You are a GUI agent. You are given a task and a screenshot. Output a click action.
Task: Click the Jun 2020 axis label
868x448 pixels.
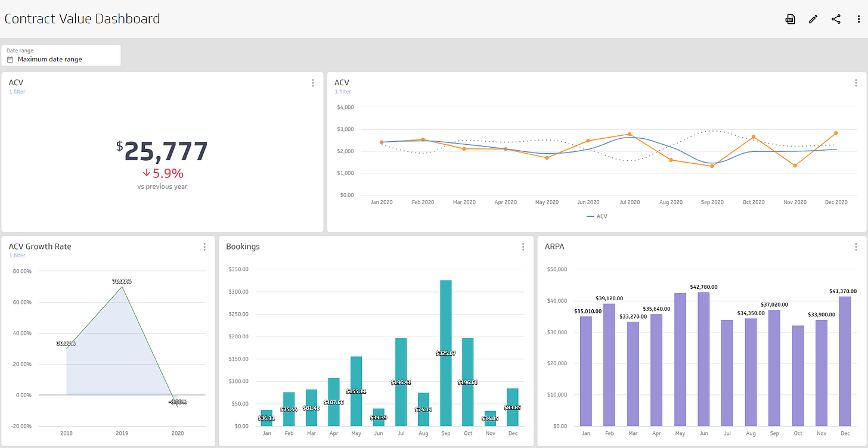point(588,203)
